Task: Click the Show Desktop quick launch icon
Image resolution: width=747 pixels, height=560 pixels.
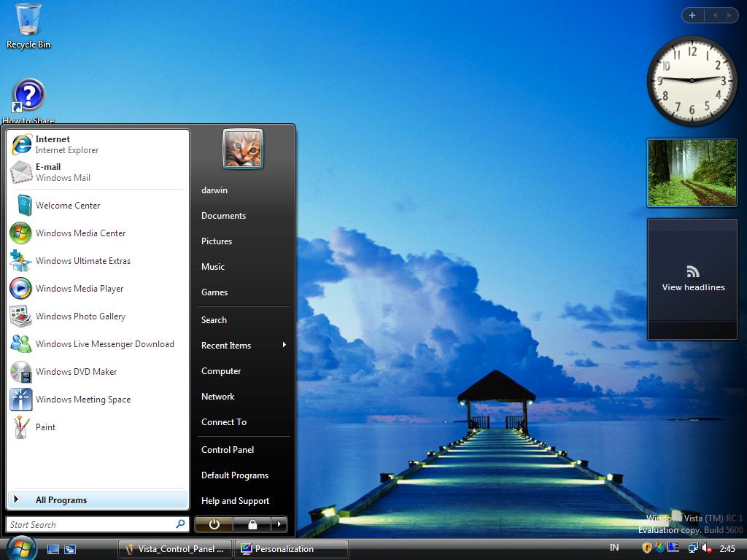Action: click(53, 549)
